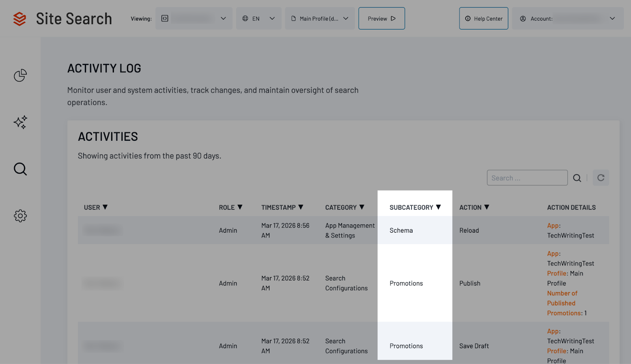Select the Schema subcategory cell
Screen dimensions: 631x364
click(x=401, y=230)
